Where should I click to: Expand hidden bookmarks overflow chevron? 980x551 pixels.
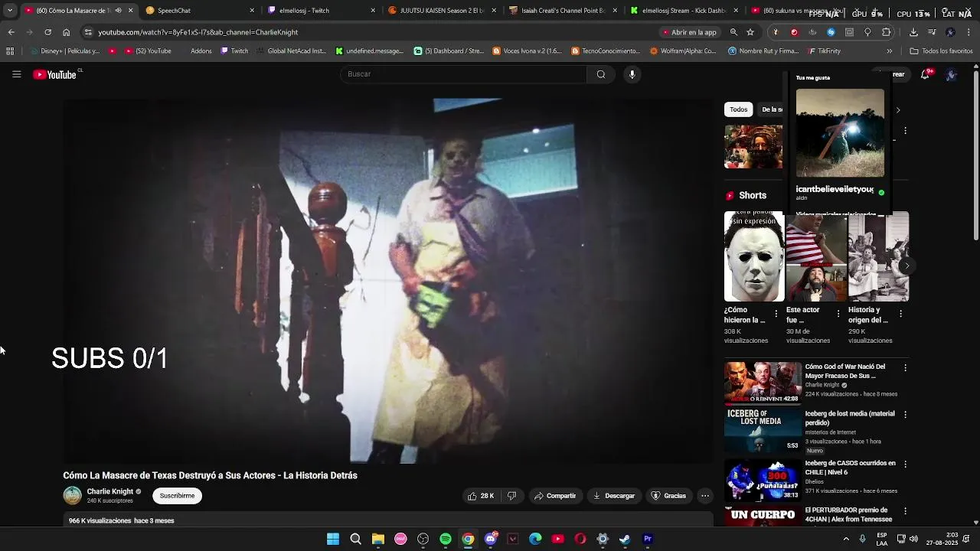889,51
